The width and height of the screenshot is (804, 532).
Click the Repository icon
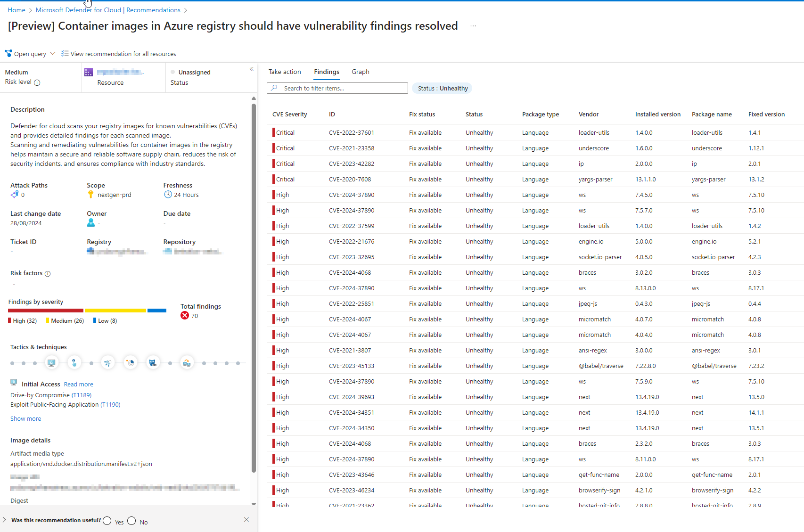(167, 251)
